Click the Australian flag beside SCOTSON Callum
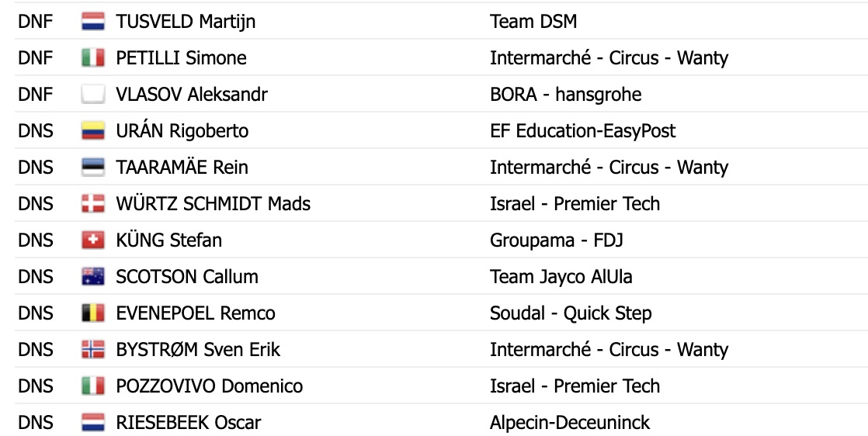This screenshot has width=868, height=436. 93,277
